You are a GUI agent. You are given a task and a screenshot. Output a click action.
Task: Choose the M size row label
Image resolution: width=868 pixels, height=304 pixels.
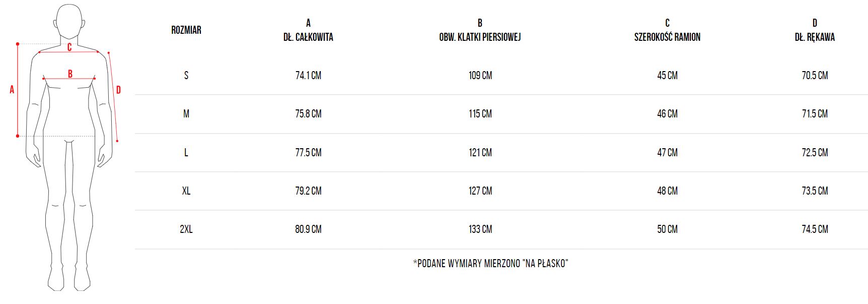pyautogui.click(x=186, y=114)
